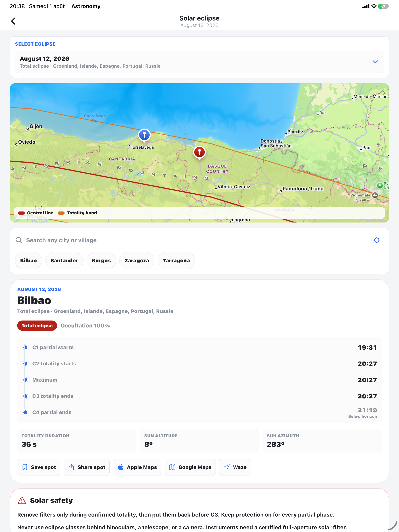Viewport: 399px width, 532px height.
Task: Tap the Solar safety warning triangle icon
Action: coord(22,500)
